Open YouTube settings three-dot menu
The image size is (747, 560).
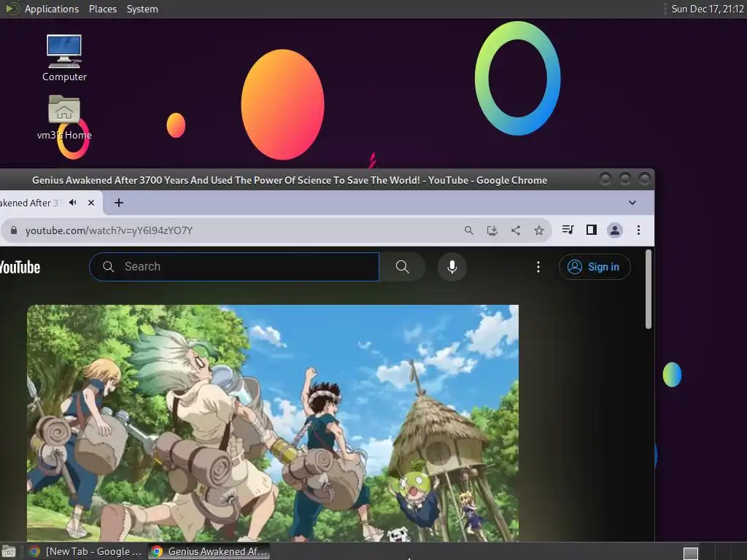pyautogui.click(x=538, y=267)
